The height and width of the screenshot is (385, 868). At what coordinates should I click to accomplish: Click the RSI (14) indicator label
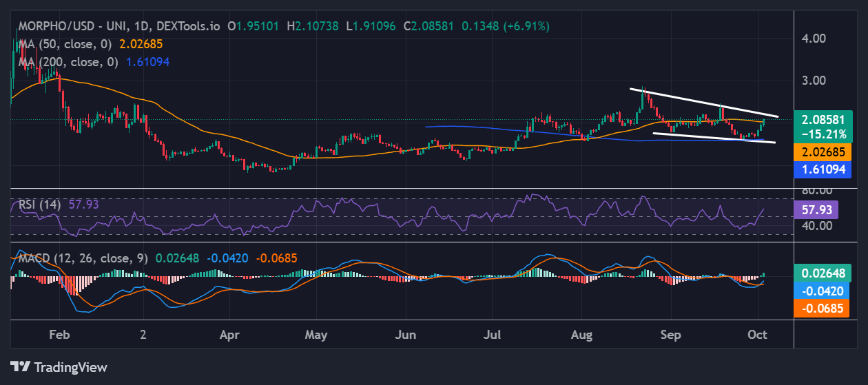point(40,205)
